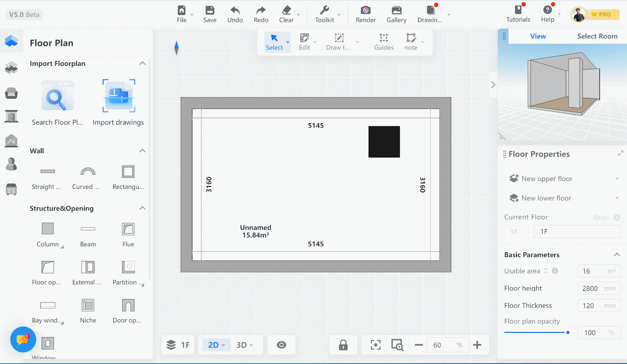Select the Straight wall tool
This screenshot has width=627, height=364.
[47, 172]
